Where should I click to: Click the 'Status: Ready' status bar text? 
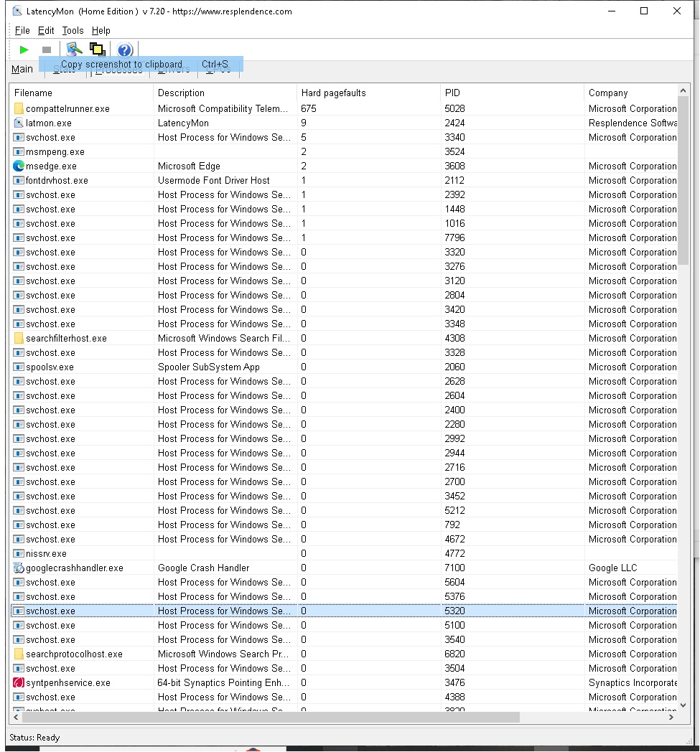pos(34,737)
